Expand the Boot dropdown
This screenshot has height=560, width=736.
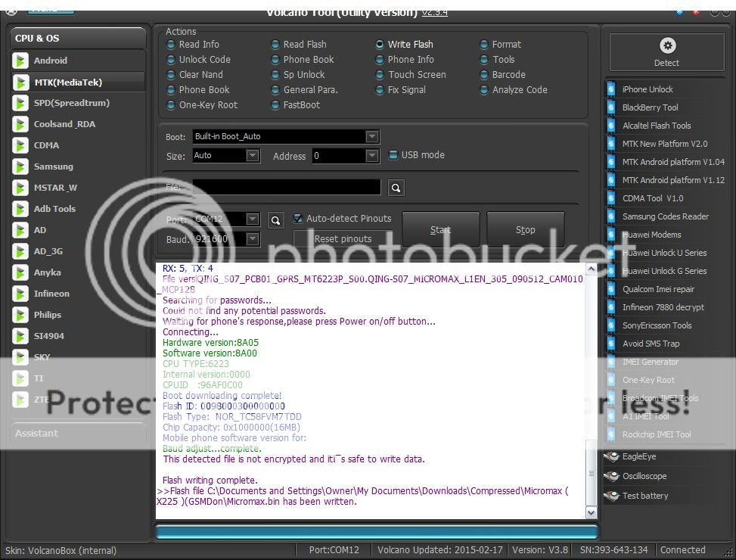tap(371, 137)
